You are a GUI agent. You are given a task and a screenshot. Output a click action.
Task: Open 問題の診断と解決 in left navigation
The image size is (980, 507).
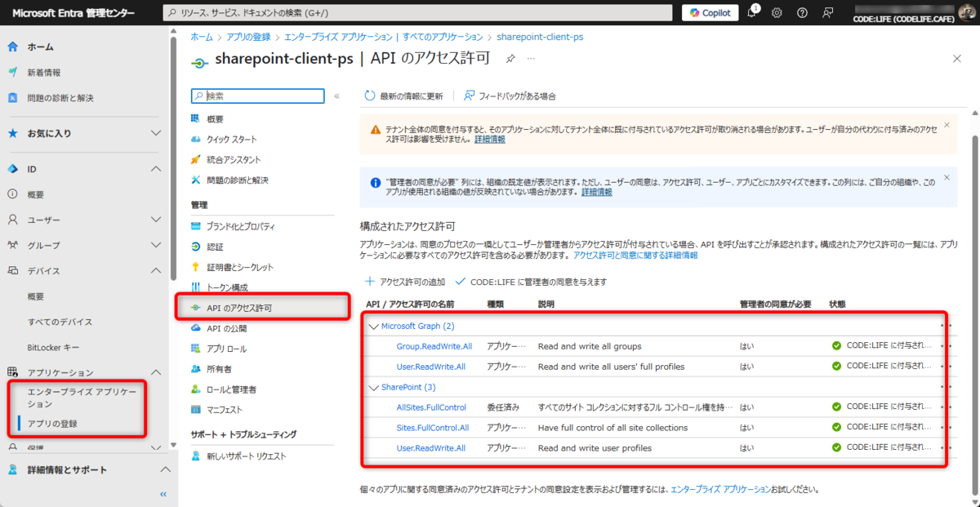point(60,98)
